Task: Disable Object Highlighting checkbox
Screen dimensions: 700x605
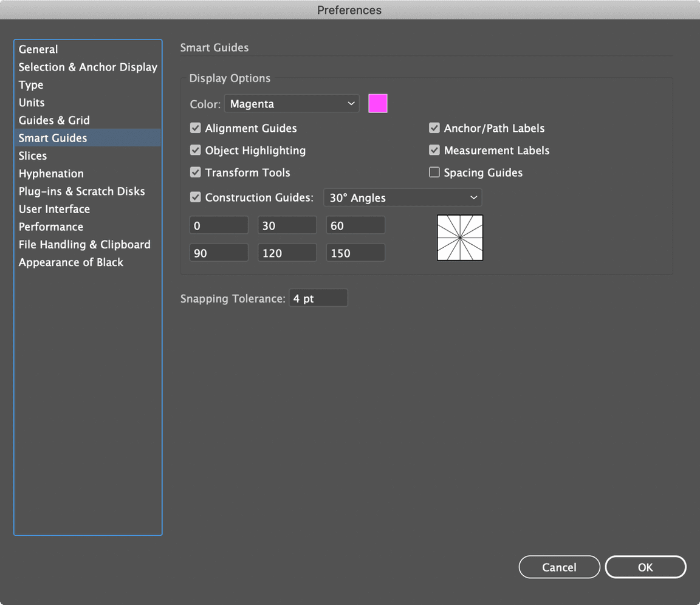Action: [196, 150]
